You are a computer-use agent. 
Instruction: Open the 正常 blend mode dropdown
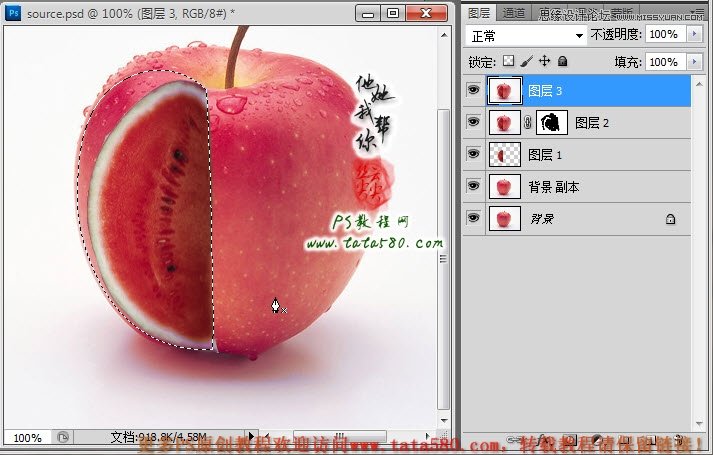(526, 35)
